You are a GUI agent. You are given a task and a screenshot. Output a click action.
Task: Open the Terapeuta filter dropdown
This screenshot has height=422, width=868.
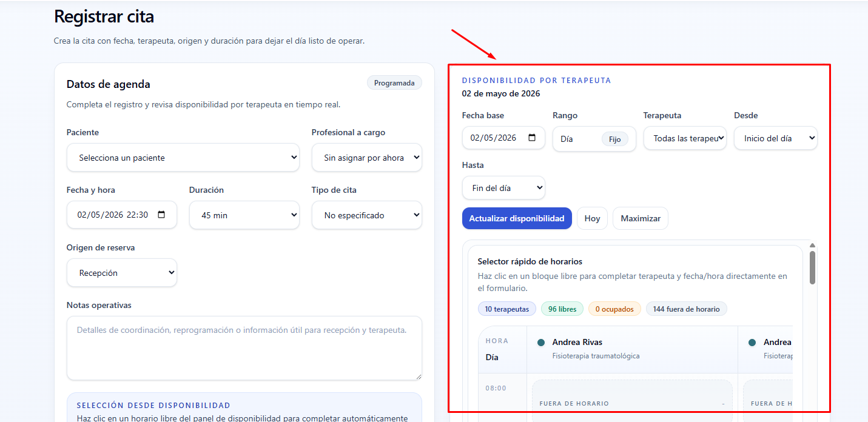pyautogui.click(x=685, y=138)
